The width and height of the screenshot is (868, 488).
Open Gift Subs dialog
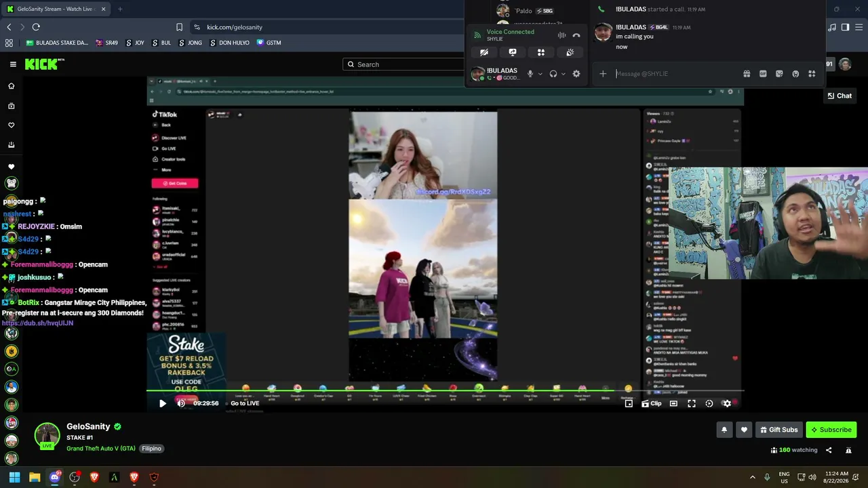click(778, 430)
